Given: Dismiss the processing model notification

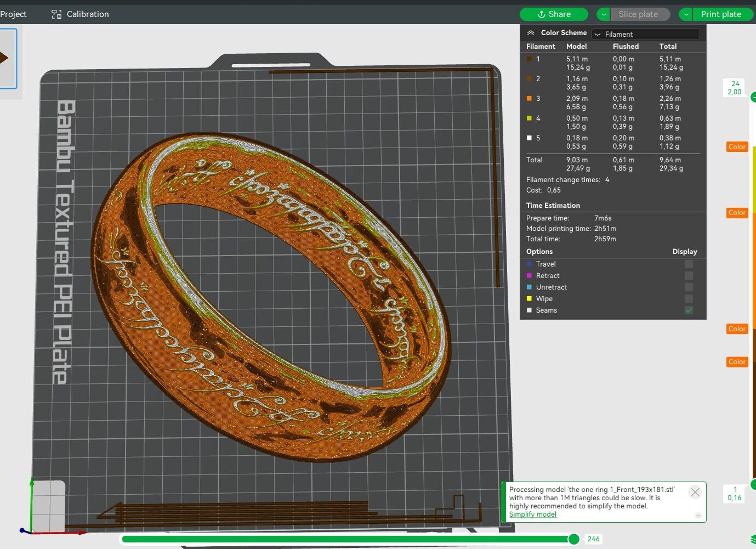Looking at the screenshot, I should pyautogui.click(x=695, y=492).
